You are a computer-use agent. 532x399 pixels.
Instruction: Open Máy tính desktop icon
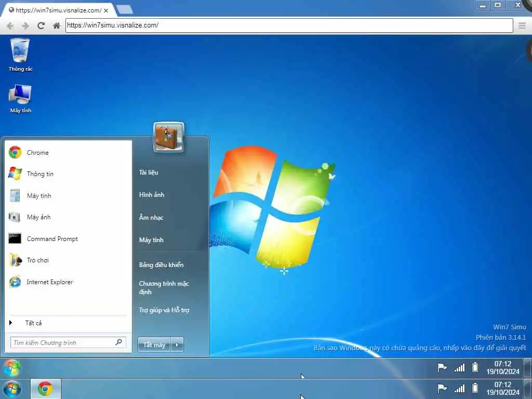tap(20, 98)
